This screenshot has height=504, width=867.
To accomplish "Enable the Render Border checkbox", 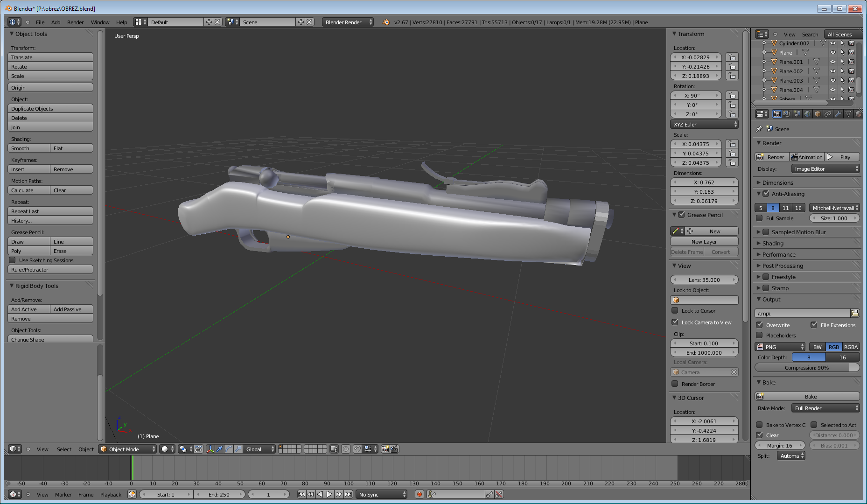I will point(675,384).
